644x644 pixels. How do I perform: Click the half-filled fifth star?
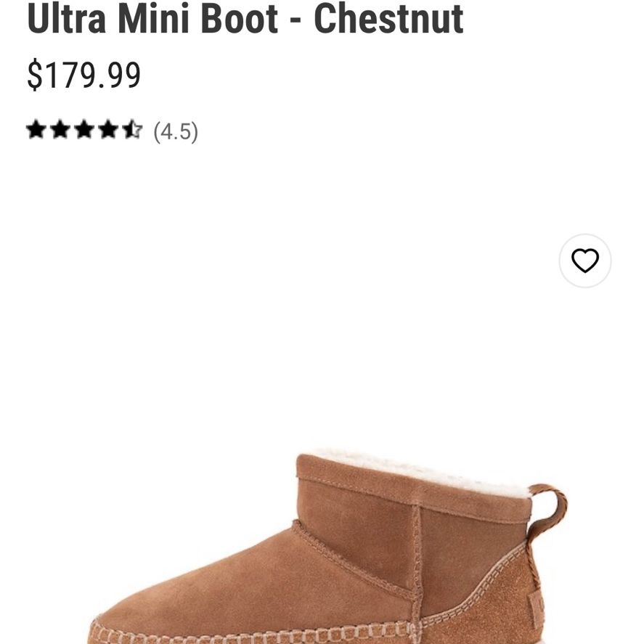pos(132,130)
